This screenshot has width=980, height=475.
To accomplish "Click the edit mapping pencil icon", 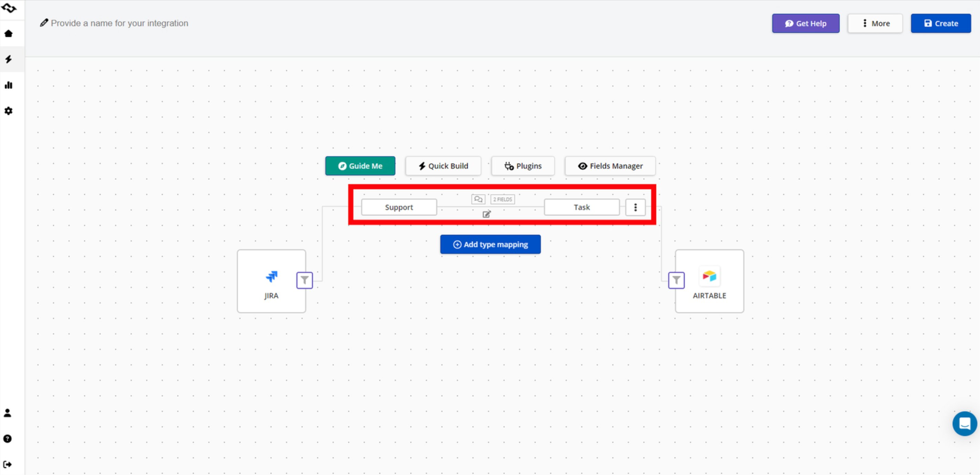I will pyautogui.click(x=487, y=214).
